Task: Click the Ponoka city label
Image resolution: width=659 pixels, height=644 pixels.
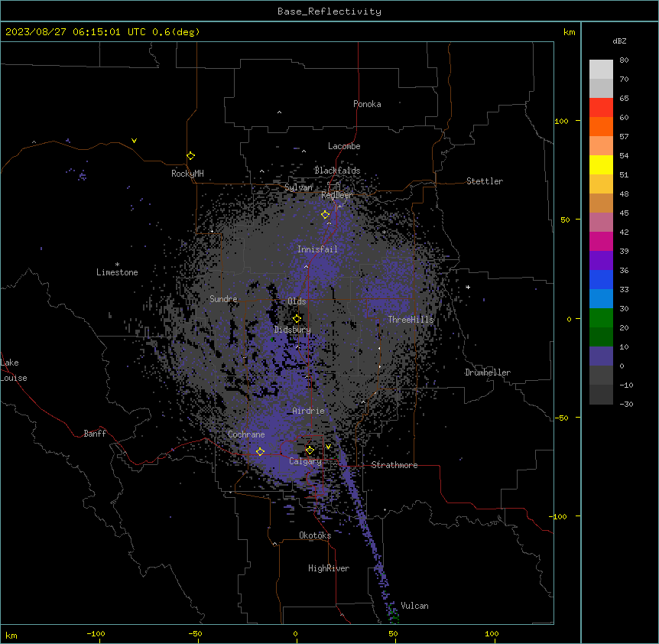Action: (367, 104)
